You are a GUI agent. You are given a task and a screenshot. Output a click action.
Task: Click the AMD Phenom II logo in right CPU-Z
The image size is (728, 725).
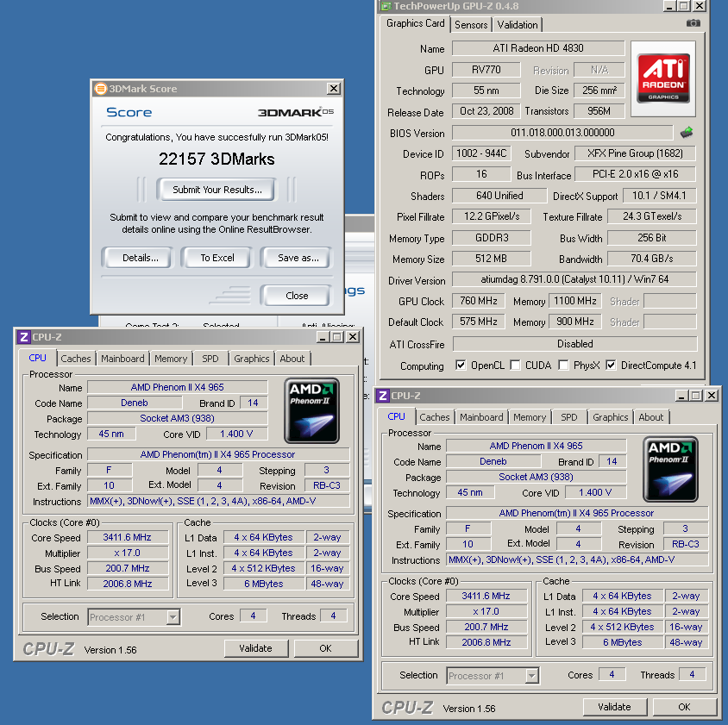pos(670,469)
